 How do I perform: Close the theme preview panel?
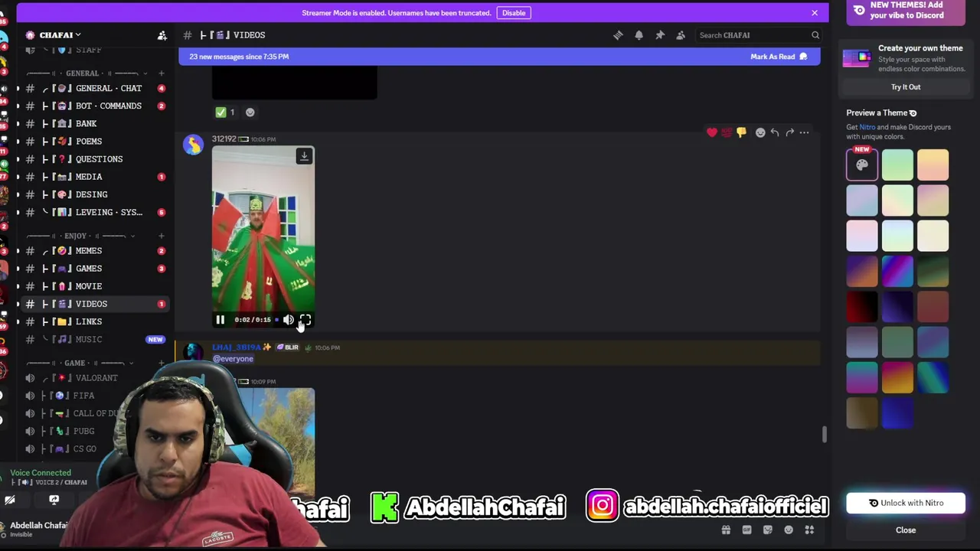906,530
